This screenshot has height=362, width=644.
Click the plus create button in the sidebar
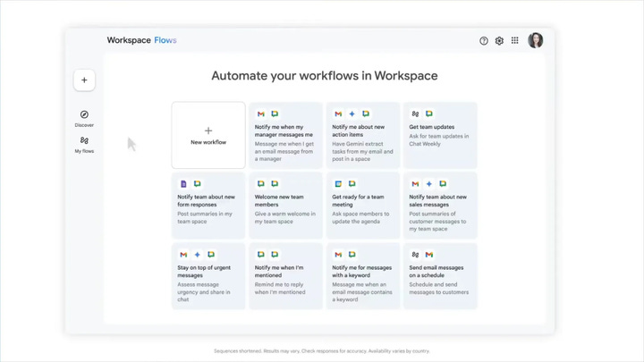84,80
